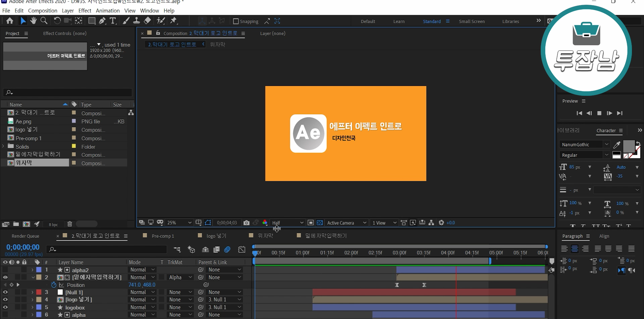
Task: Switch to the Pre-comp 1 timeline tab
Action: 163,236
